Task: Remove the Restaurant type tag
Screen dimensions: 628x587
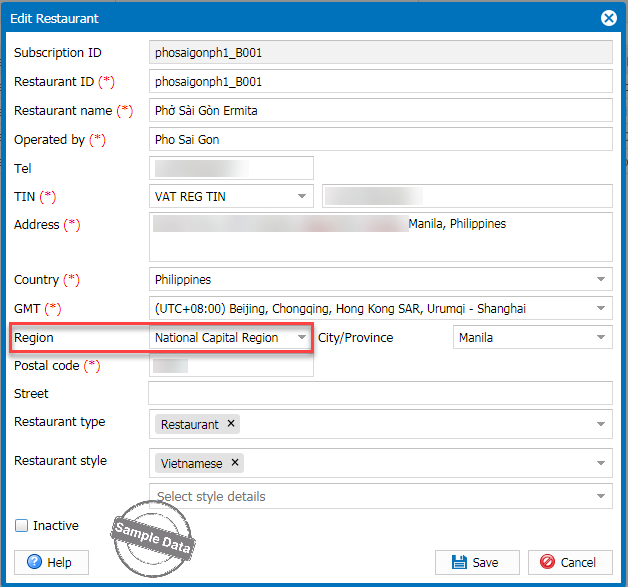Action: [x=231, y=424]
